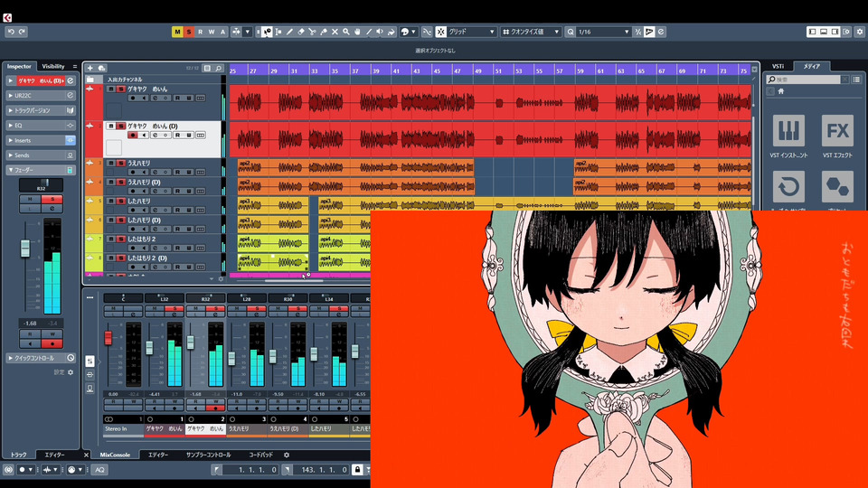Click the Inspector channel volume fader handle
This screenshot has width=868, height=488.
point(25,249)
